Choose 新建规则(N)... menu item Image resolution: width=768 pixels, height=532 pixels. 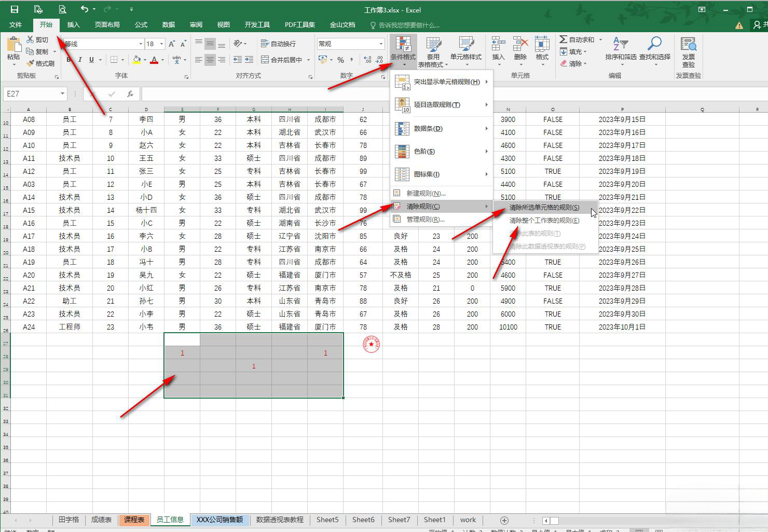coord(441,193)
